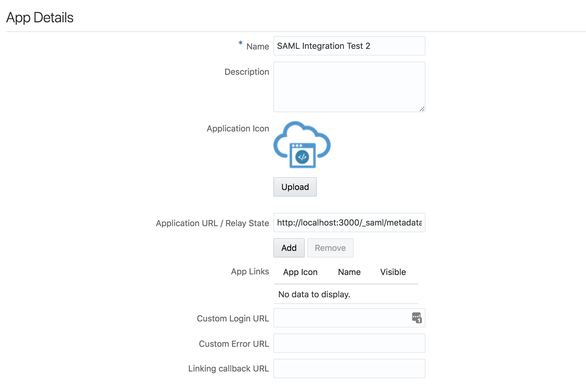Click the Name column header in App Links
Image resolution: width=586 pixels, height=392 pixels.
pyautogui.click(x=349, y=272)
